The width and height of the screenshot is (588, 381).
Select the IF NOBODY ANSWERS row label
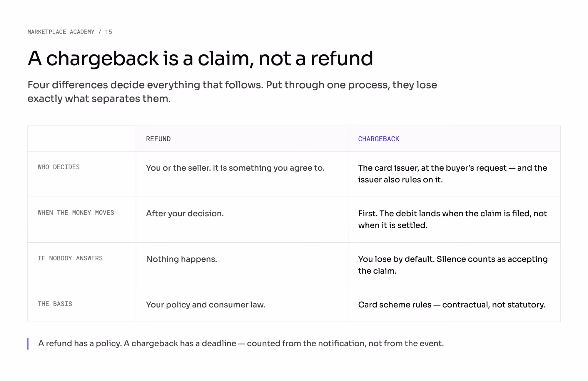click(70, 258)
